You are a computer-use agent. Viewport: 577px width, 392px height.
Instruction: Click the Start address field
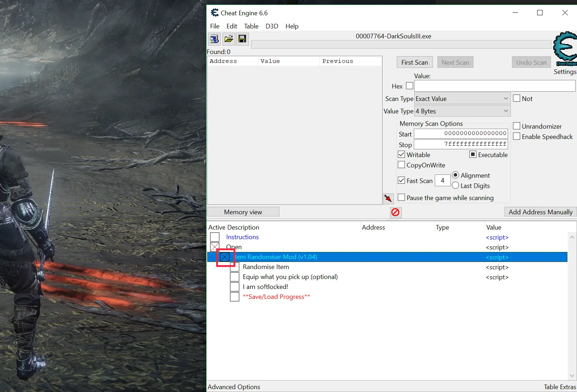tap(461, 134)
